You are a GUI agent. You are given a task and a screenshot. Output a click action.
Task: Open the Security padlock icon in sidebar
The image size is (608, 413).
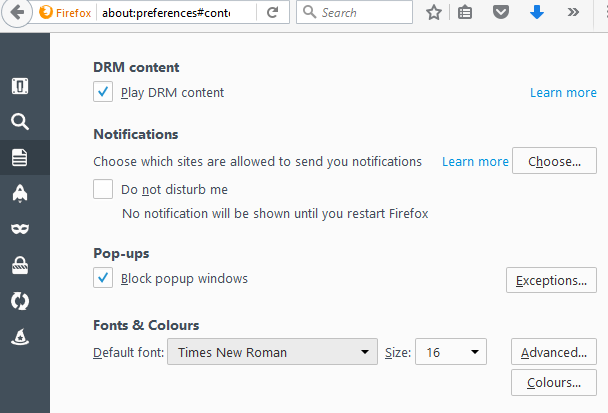[20, 265]
